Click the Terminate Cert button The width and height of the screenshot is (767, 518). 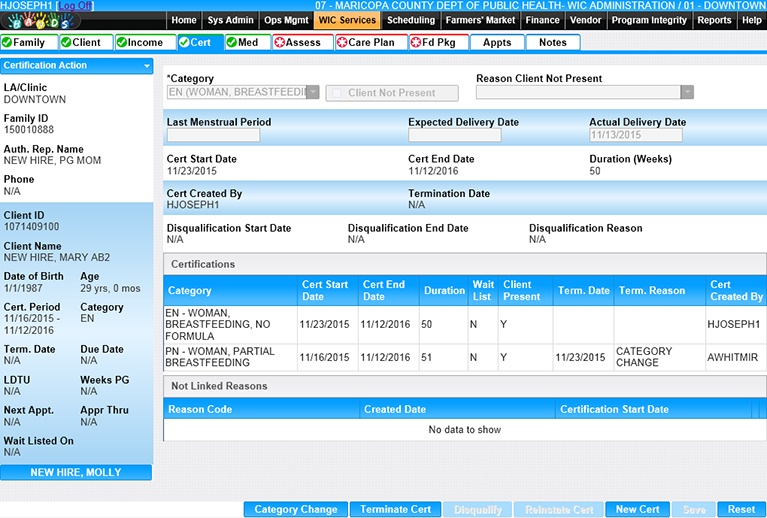tap(396, 509)
